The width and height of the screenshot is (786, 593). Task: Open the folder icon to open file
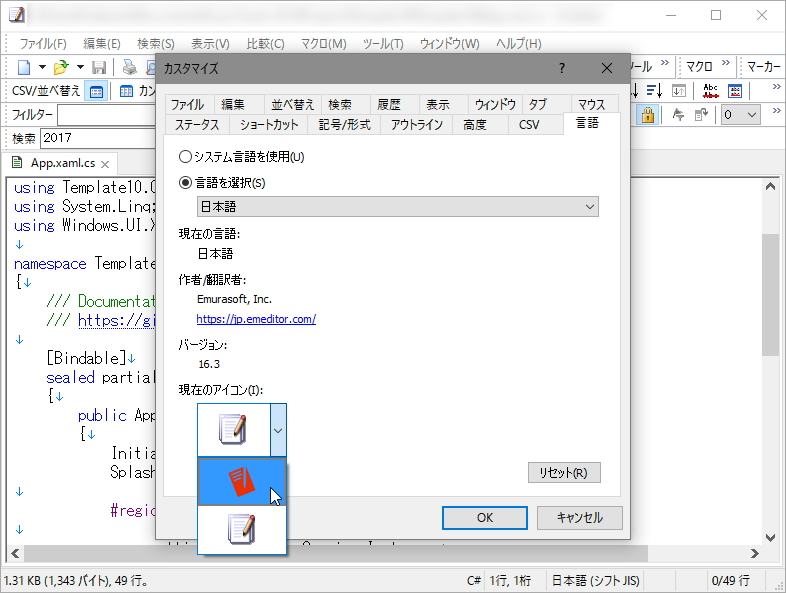pos(61,67)
